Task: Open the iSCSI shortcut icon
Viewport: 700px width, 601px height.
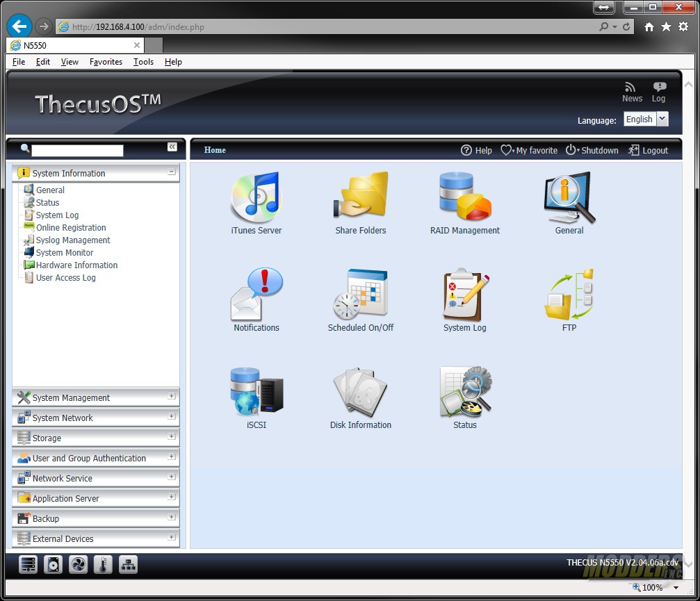Action: pyautogui.click(x=257, y=392)
